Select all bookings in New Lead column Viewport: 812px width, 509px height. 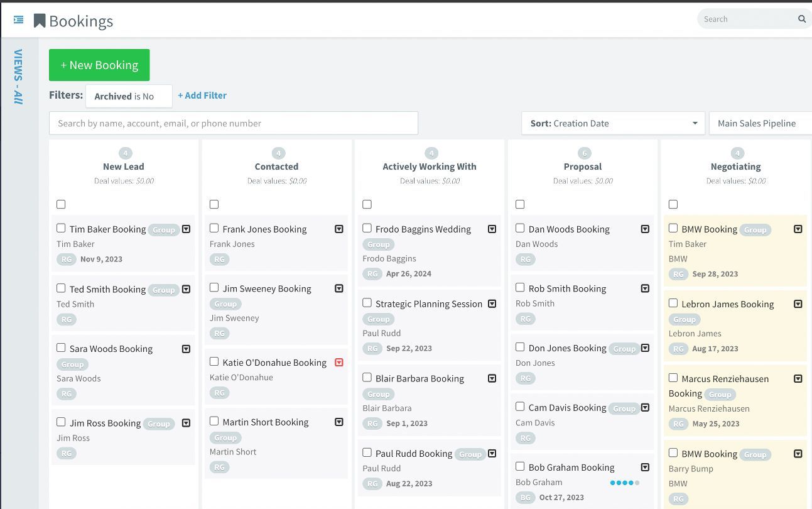click(61, 204)
